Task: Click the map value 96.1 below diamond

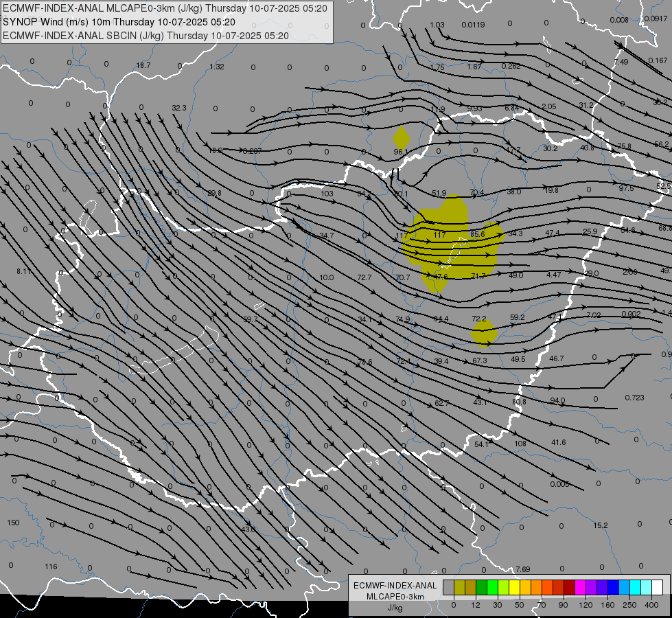Action: point(401,152)
